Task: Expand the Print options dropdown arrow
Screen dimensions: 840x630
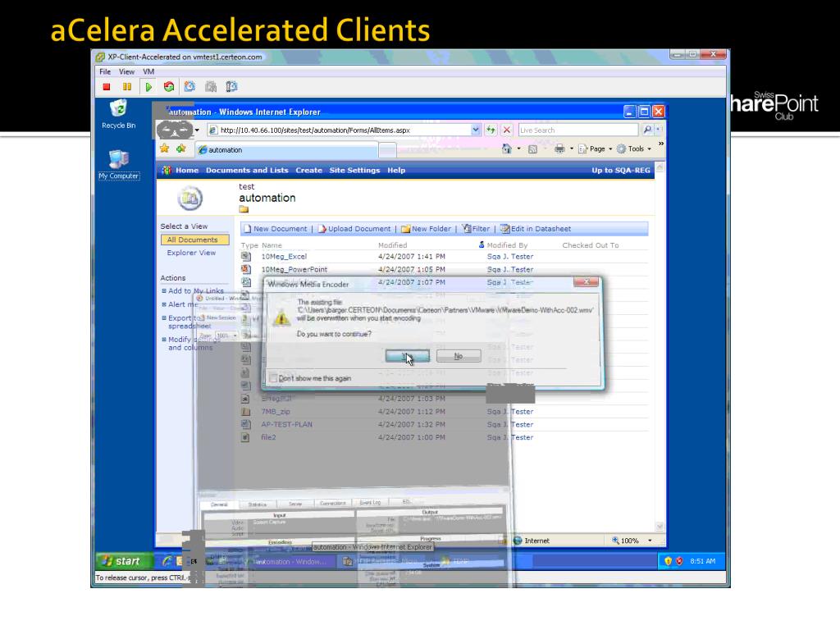Action: click(x=572, y=149)
